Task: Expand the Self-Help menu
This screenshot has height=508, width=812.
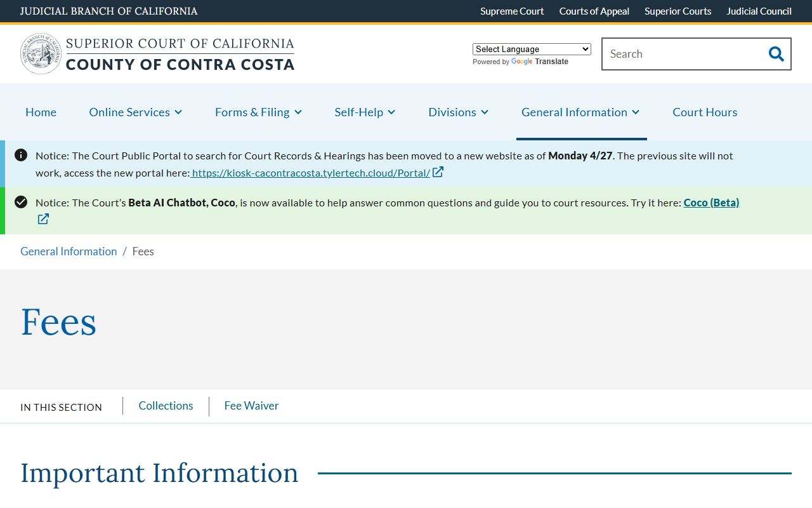Action: [365, 112]
